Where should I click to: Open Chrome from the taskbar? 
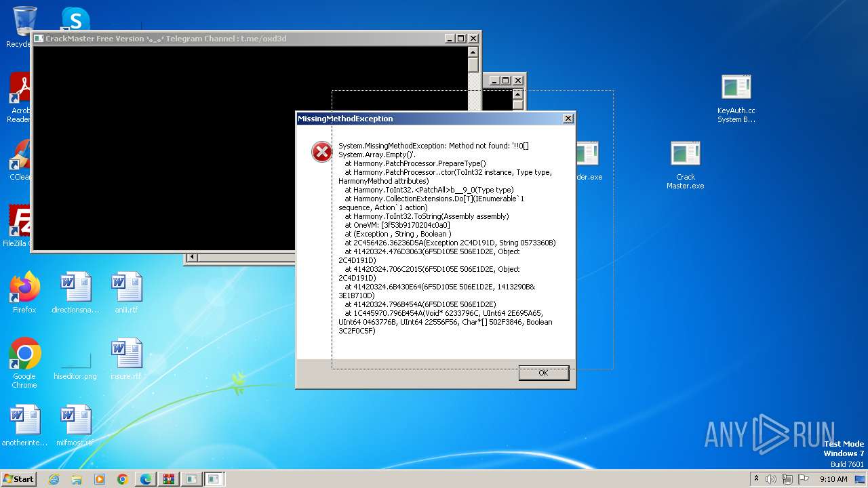[123, 479]
